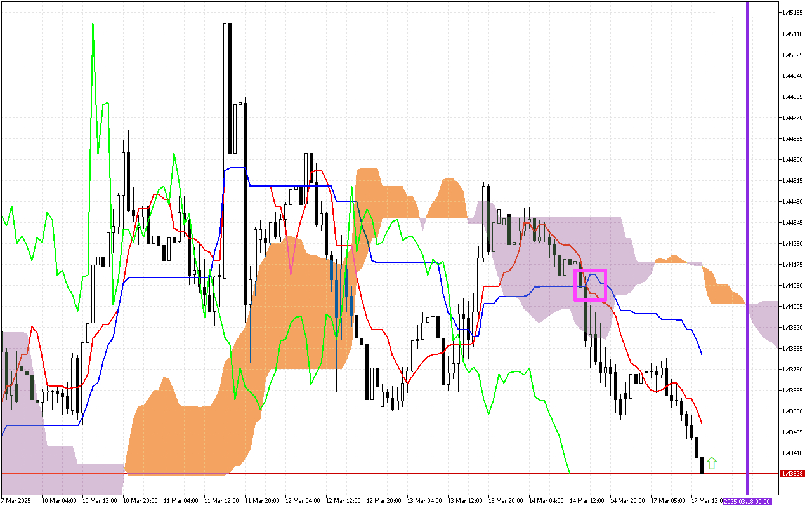Click the 12 Mar 12:00 time label
Screen dimensions: 812x508
pos(344,501)
